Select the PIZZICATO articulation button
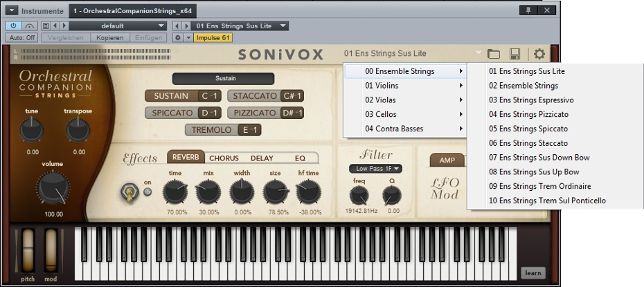Image resolution: width=644 pixels, height=287 pixels. pyautogui.click(x=265, y=113)
